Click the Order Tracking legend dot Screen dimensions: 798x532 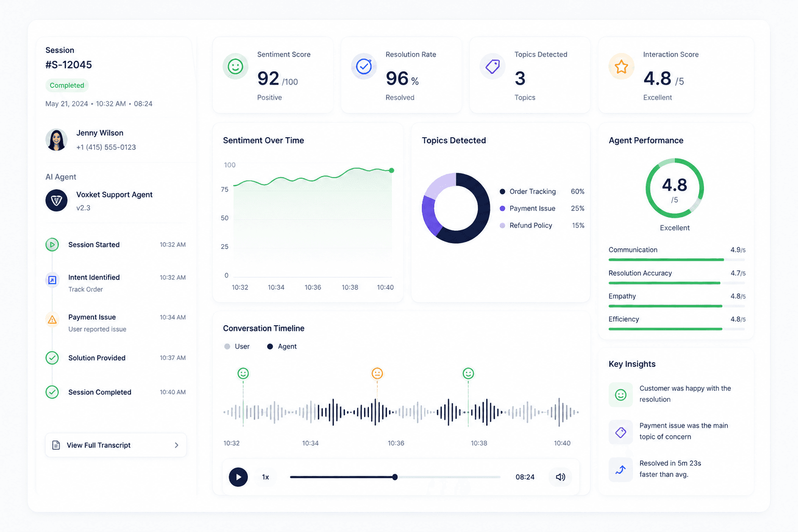502,192
